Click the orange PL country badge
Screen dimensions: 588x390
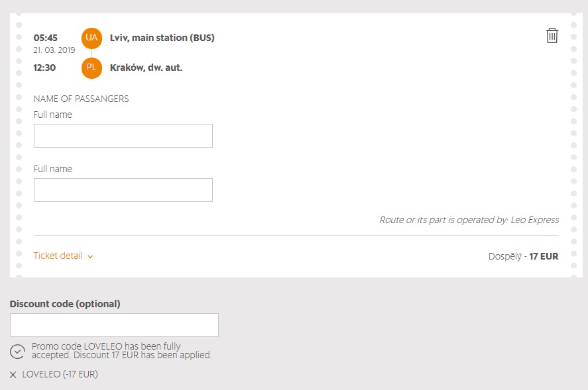click(91, 68)
